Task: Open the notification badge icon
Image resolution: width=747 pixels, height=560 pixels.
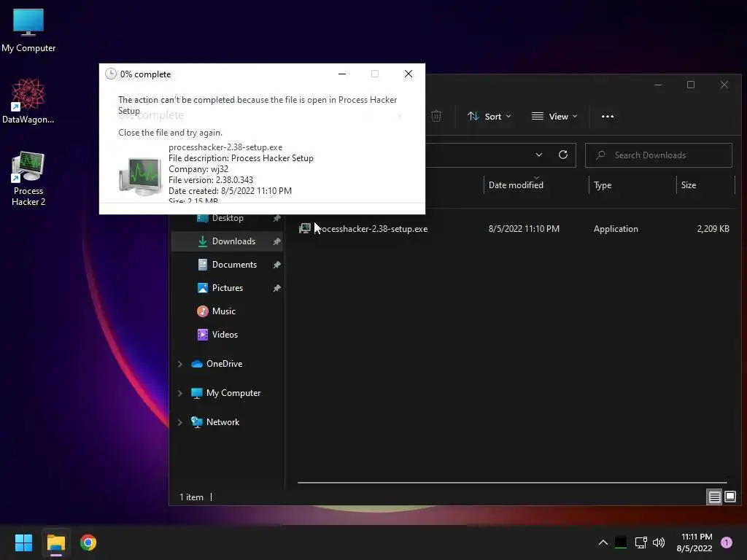Action: coord(726,542)
